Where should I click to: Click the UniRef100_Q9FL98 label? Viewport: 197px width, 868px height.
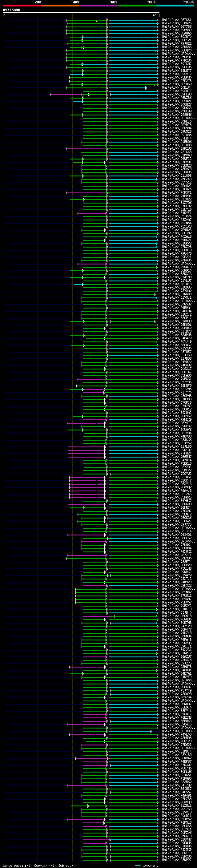click(x=176, y=94)
